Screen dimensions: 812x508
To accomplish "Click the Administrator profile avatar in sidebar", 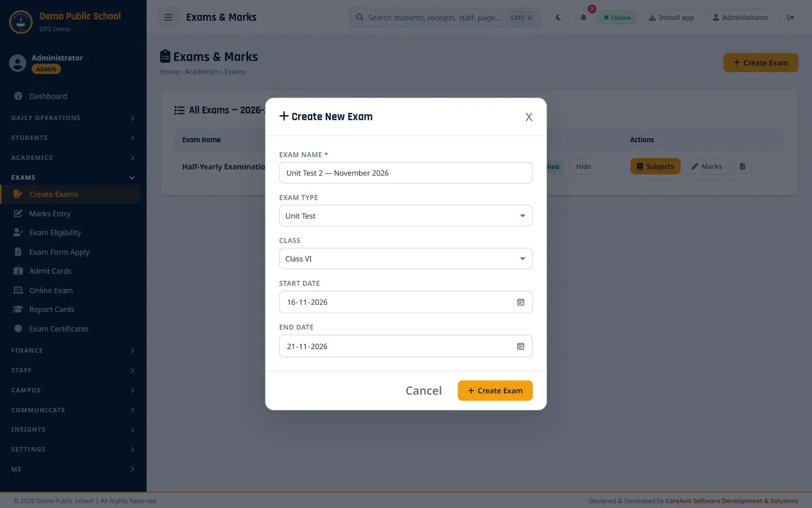I will coord(17,63).
